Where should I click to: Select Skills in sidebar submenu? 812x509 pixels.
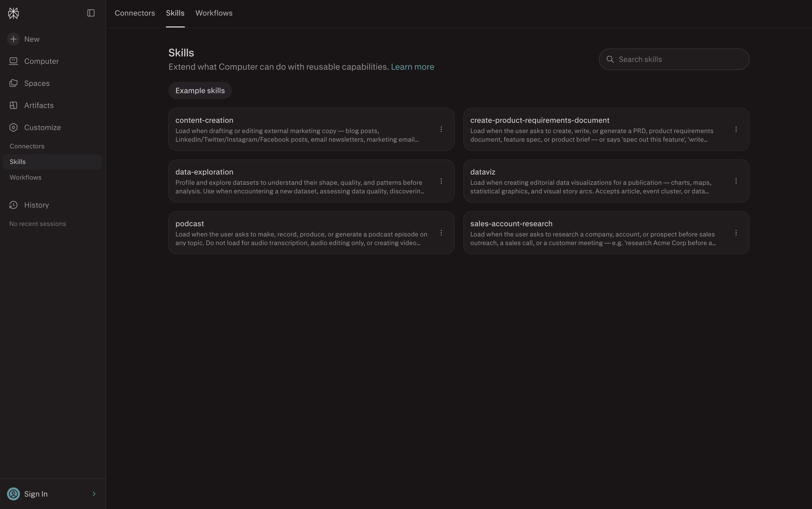click(52, 162)
